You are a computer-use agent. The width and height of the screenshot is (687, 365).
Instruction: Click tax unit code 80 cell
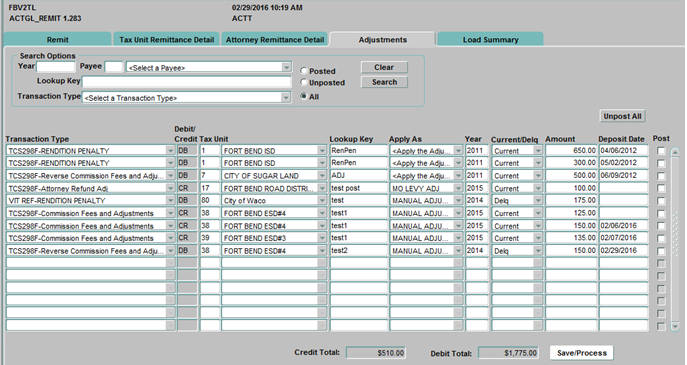(210, 200)
